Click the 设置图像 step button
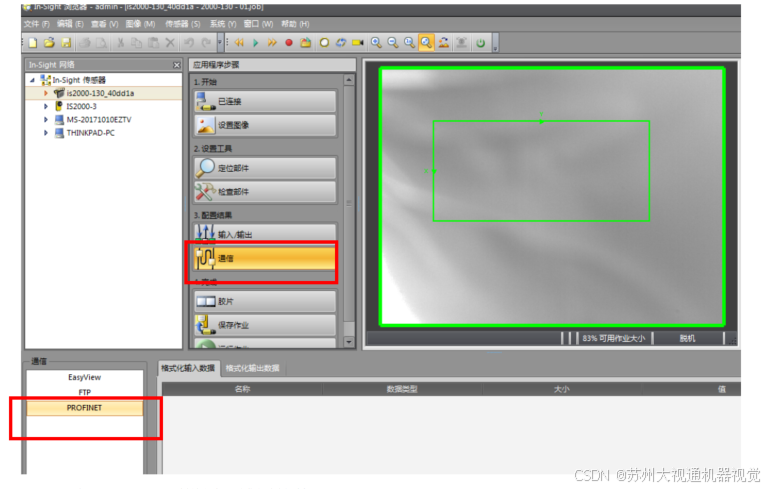 [265, 125]
